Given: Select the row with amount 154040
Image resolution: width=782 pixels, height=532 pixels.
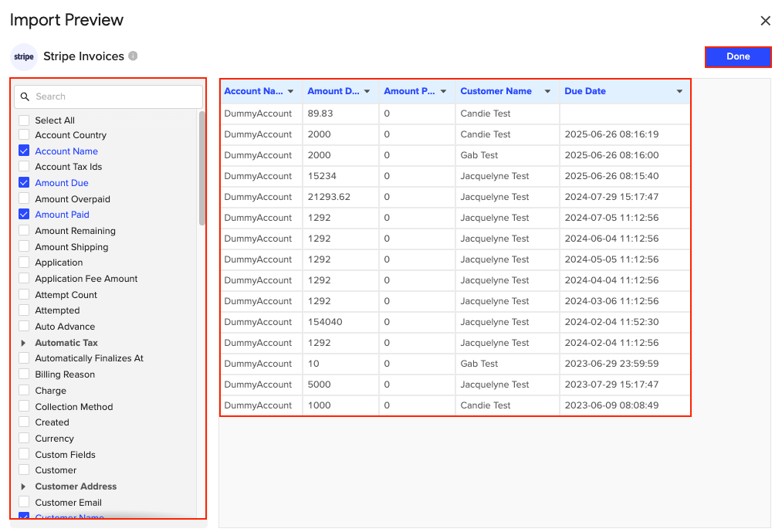Looking at the screenshot, I should point(455,322).
